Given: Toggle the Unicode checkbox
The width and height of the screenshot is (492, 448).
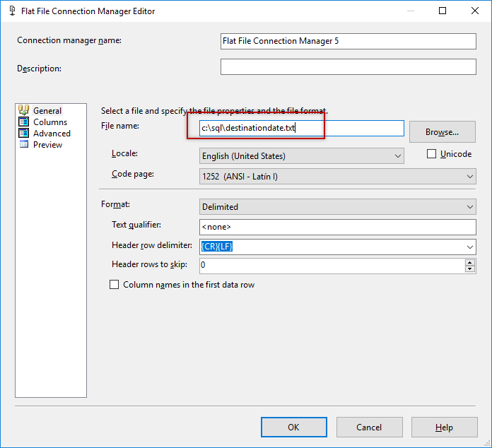Looking at the screenshot, I should (432, 154).
